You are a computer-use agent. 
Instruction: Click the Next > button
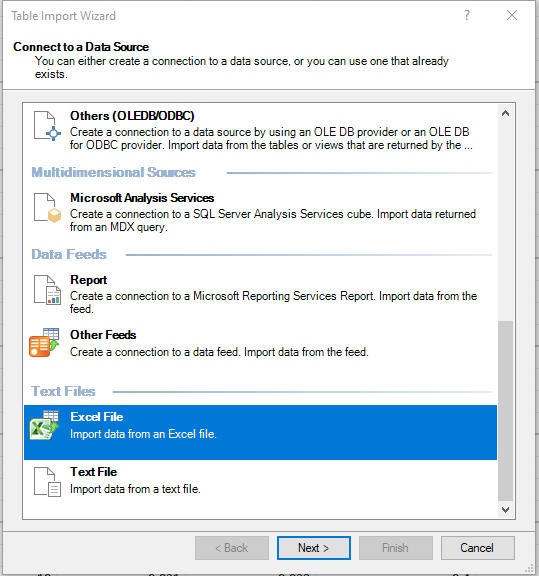coord(314,548)
